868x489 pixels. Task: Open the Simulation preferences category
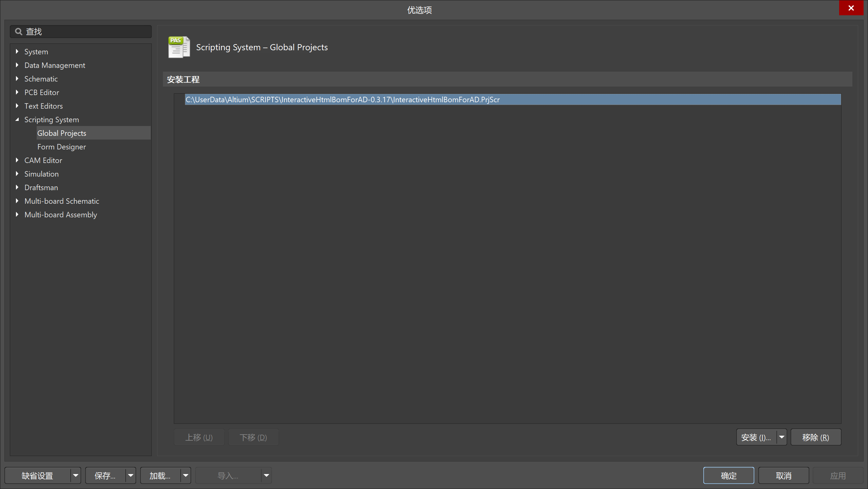click(x=41, y=174)
